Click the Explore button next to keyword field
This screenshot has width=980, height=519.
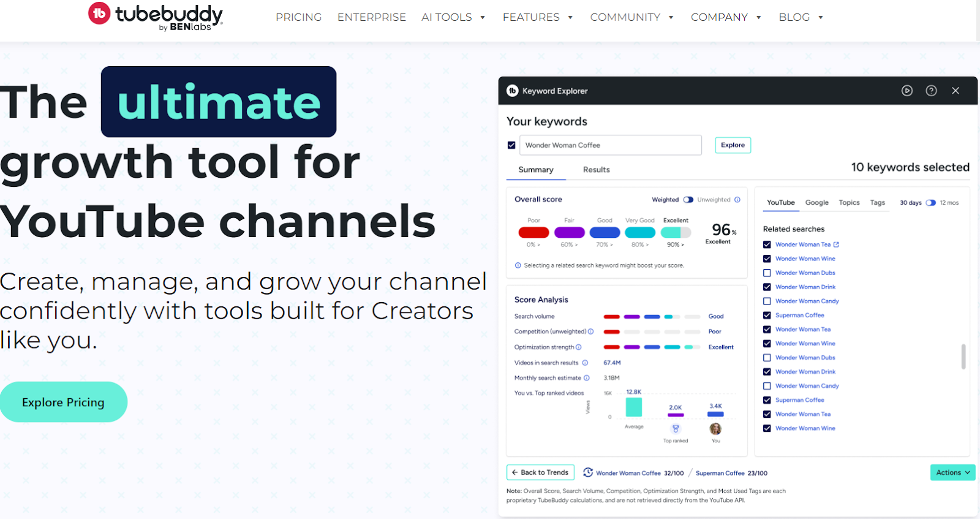pyautogui.click(x=733, y=145)
